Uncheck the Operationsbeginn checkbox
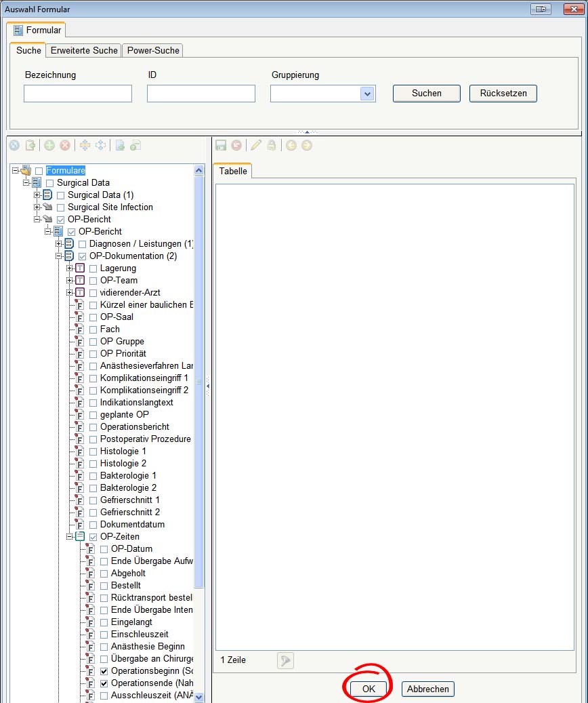588x703 pixels. (104, 671)
